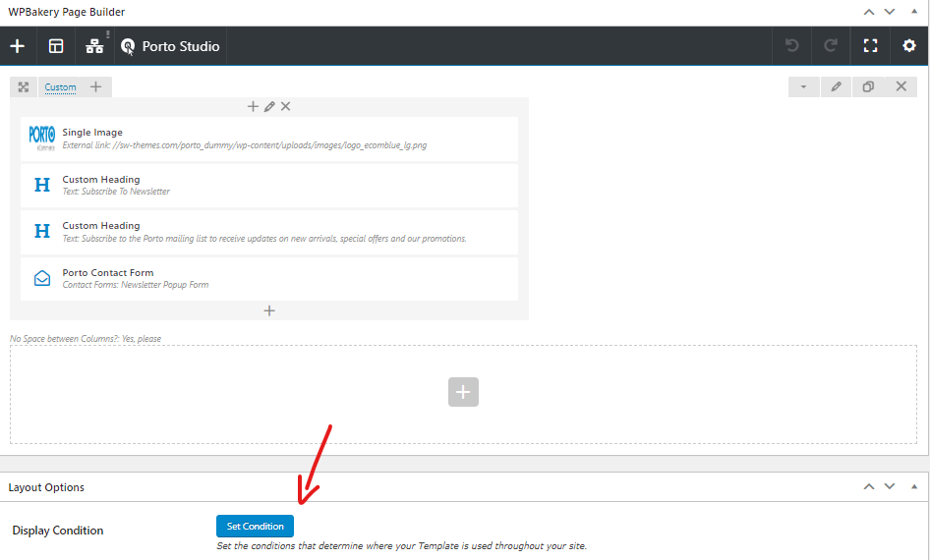The height and width of the screenshot is (560, 930).
Task: Click the WPBakery Page Builder panel title
Action: click(x=67, y=12)
